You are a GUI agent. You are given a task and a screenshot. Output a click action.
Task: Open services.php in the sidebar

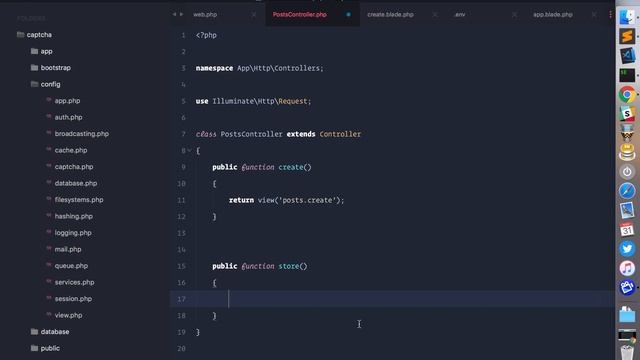click(x=74, y=282)
